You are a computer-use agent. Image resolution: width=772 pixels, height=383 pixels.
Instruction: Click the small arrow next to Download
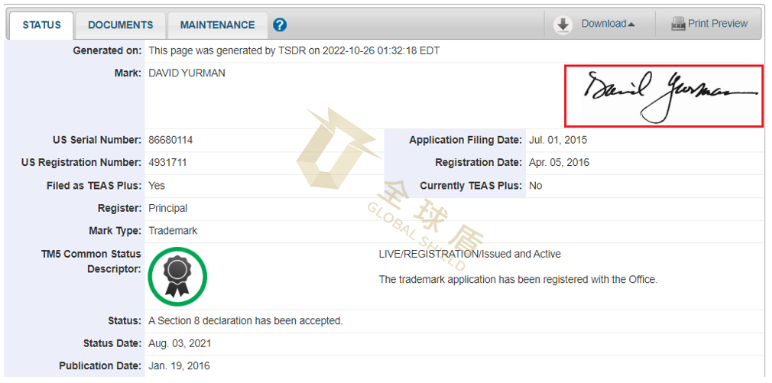coord(631,24)
